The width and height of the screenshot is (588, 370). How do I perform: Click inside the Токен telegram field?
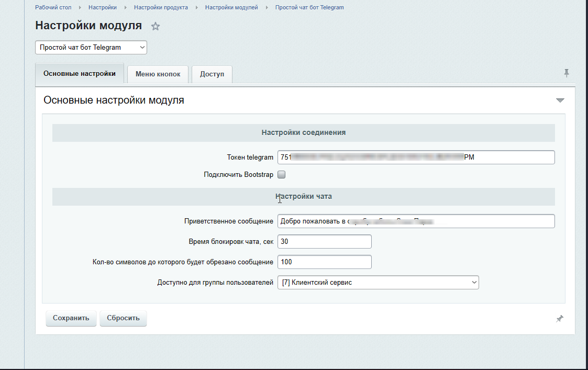[x=416, y=157]
